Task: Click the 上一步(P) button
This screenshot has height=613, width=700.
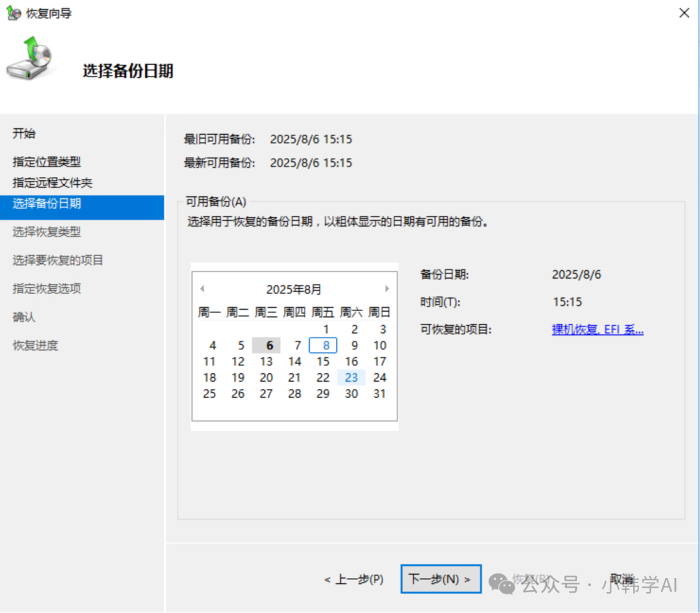Action: (x=354, y=579)
